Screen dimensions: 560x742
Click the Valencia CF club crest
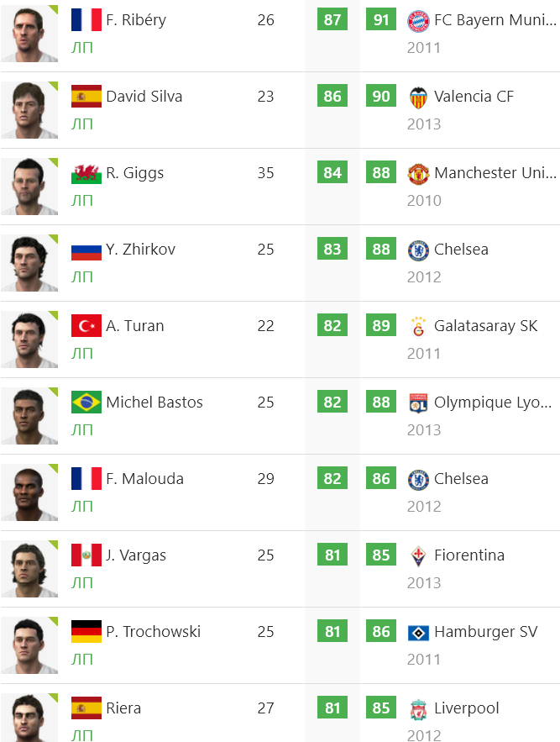coord(418,97)
